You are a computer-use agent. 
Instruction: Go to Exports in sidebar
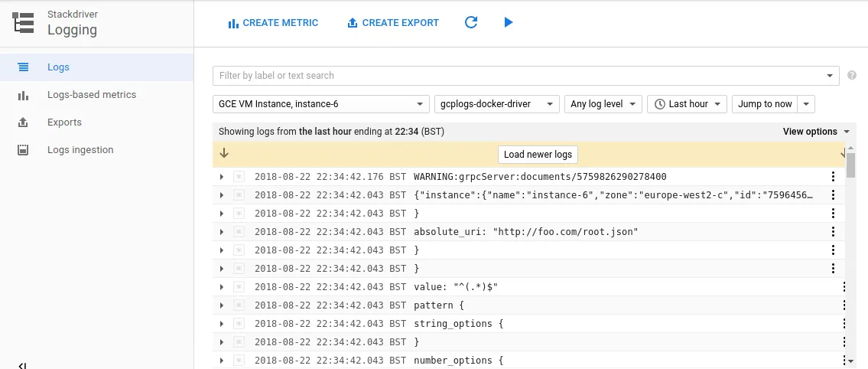[64, 122]
